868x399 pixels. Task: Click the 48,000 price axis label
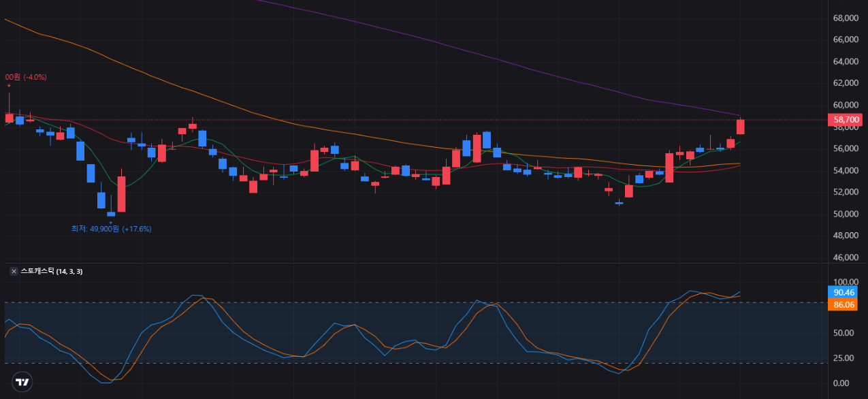tap(847, 236)
